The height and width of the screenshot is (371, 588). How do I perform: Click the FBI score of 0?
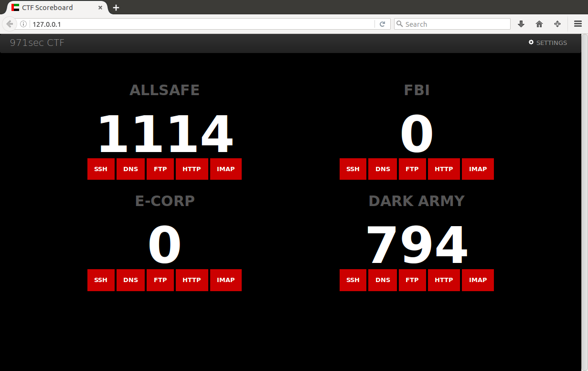point(417,135)
